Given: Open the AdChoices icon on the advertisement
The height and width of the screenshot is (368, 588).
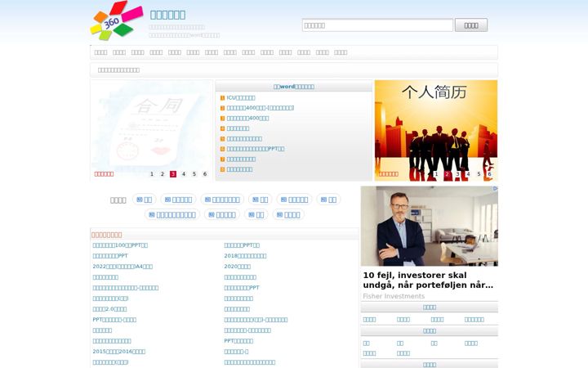Looking at the screenshot, I should coord(495,189).
